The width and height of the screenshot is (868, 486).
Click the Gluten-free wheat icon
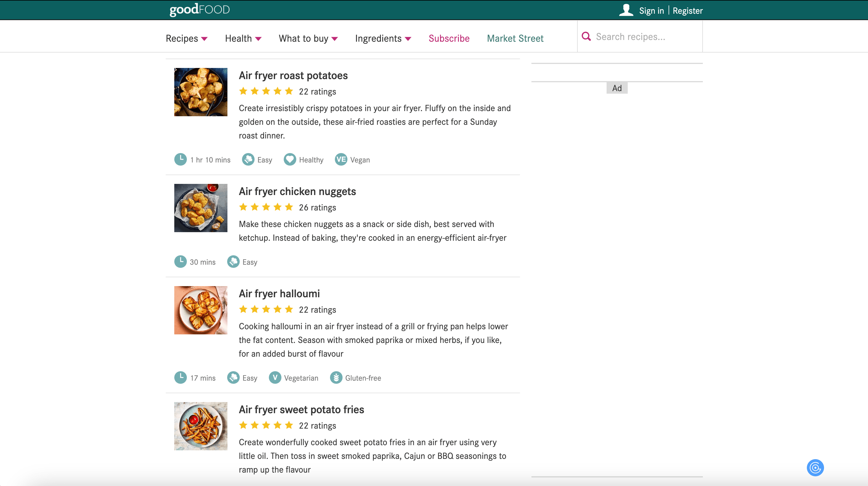click(x=336, y=378)
